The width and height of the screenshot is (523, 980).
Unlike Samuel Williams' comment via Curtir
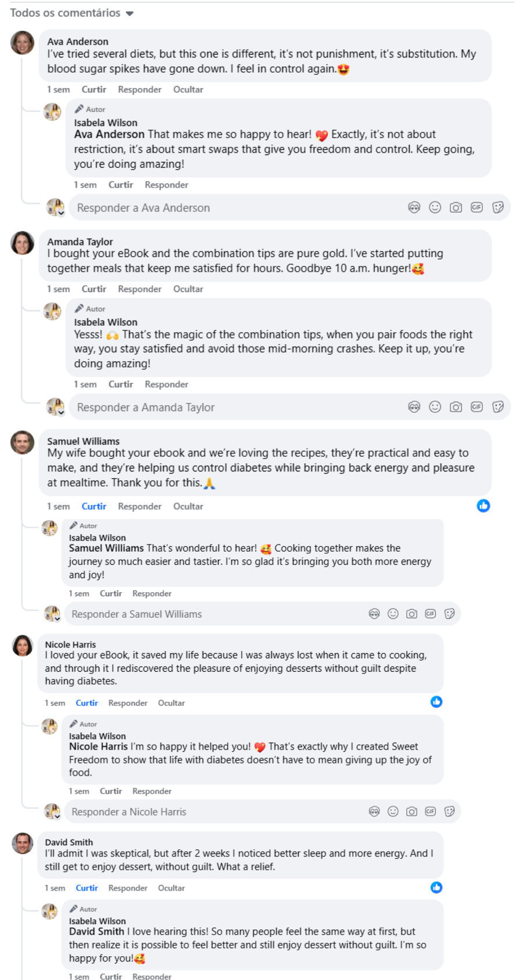pyautogui.click(x=94, y=506)
